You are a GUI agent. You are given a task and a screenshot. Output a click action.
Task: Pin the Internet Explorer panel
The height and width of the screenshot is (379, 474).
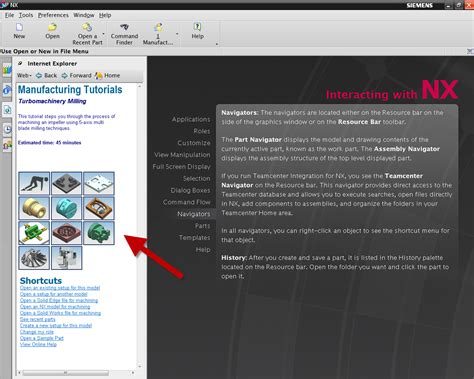[x=20, y=63]
